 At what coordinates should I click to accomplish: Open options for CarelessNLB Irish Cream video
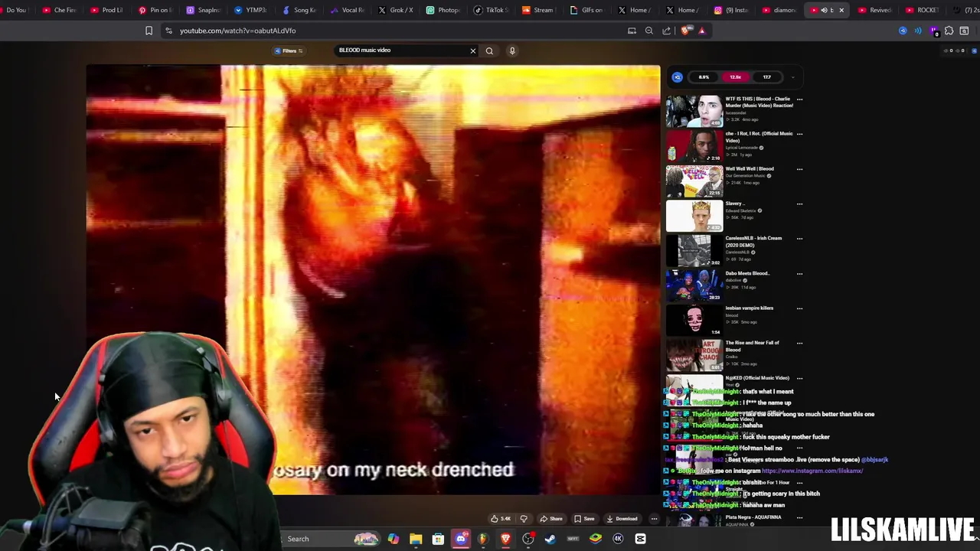coord(799,239)
